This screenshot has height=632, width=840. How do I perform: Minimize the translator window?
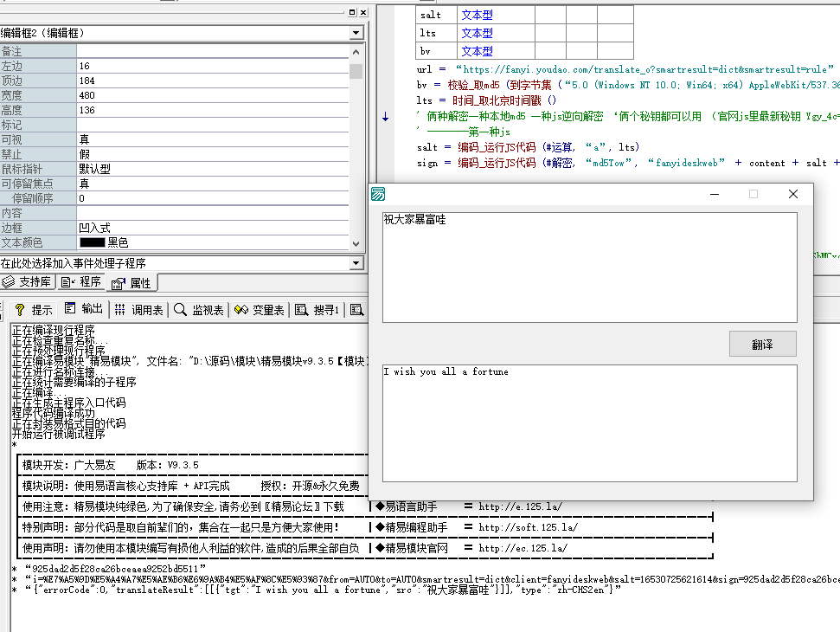click(x=714, y=194)
